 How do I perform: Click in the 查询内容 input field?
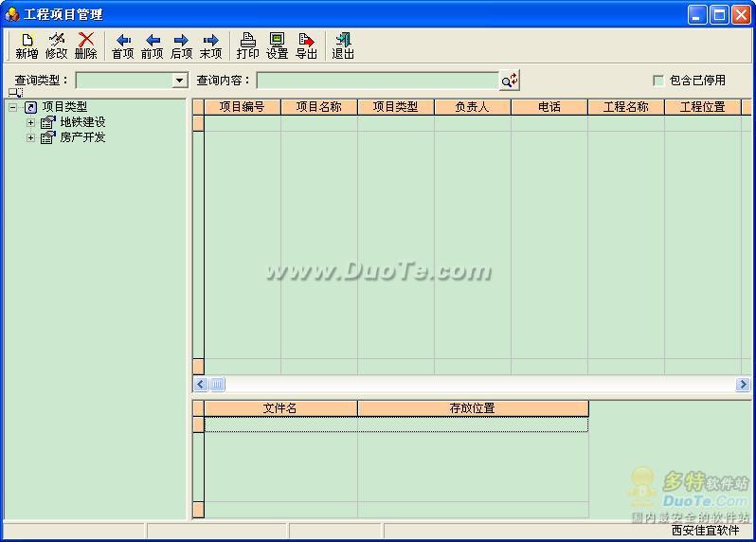click(x=377, y=81)
